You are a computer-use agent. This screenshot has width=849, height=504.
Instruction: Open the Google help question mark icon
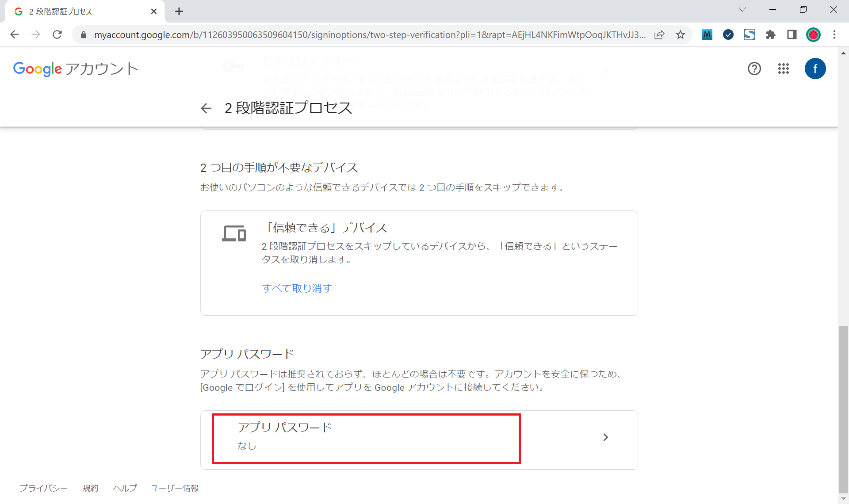point(754,69)
